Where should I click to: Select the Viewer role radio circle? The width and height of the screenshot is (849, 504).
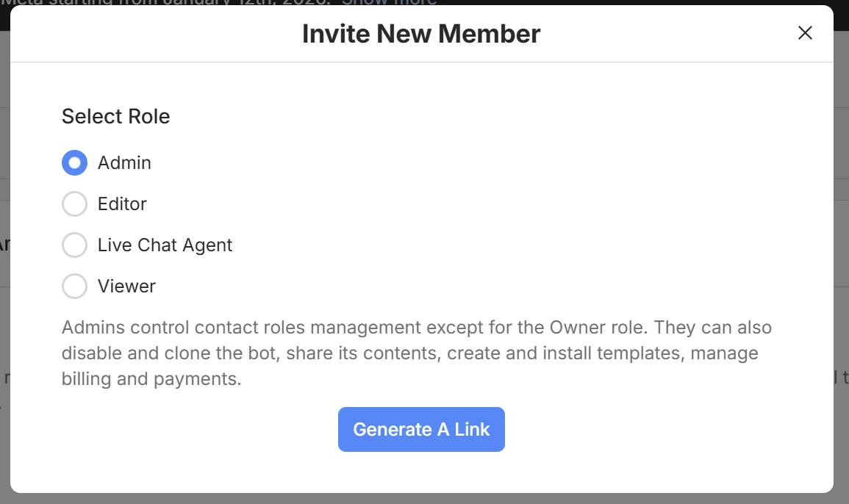74,286
